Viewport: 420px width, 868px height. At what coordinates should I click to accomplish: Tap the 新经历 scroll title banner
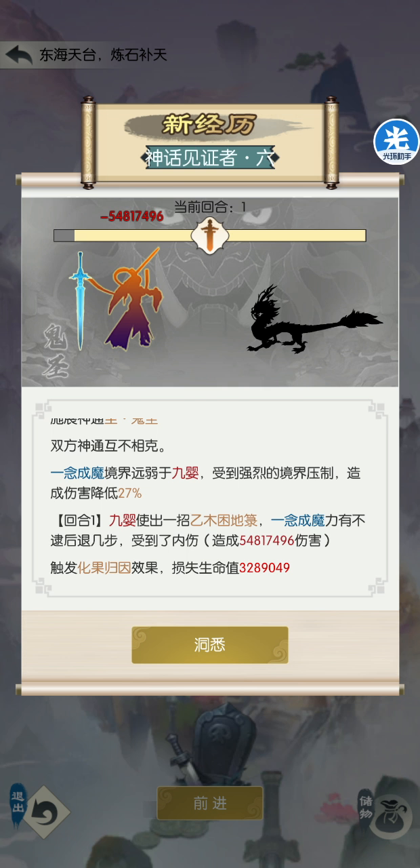[209, 125]
